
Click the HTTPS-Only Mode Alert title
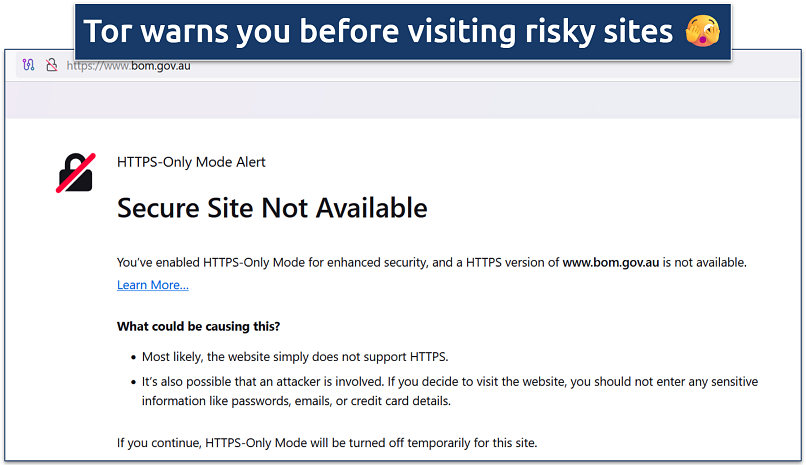(191, 162)
